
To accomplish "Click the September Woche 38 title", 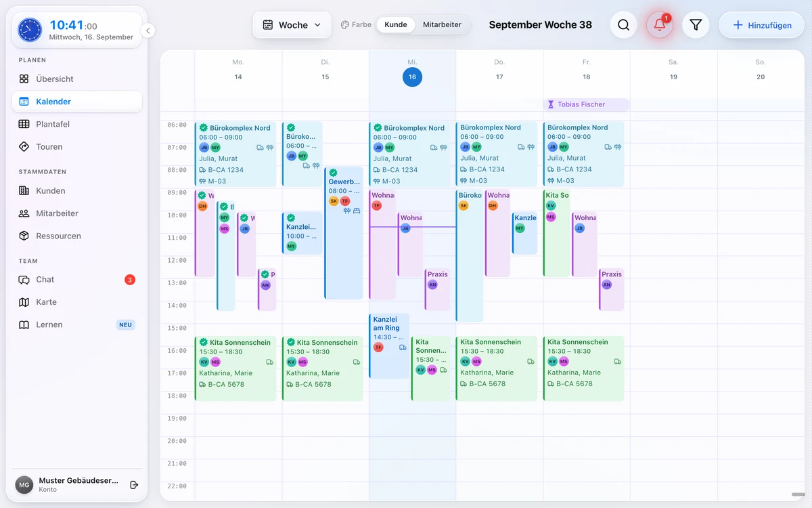I will pos(540,25).
